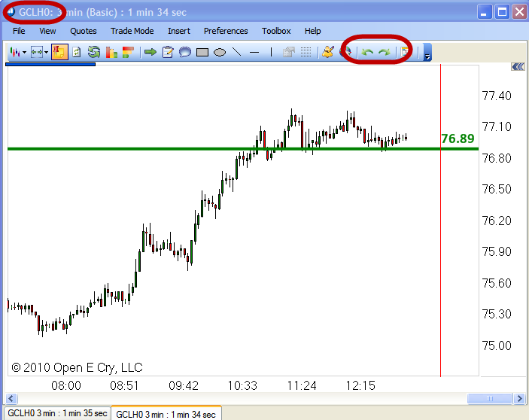Click the app icon in title bar
This screenshot has width=529, height=420.
(11, 12)
